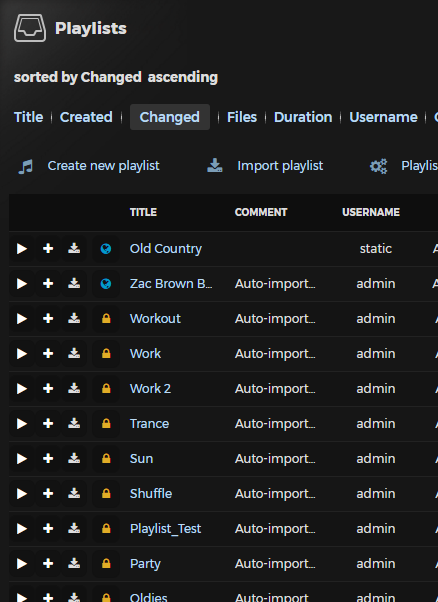Screen dimensions: 438x602
Task: Add the Zac Brown B... playlist to the queue
Action: [48, 283]
